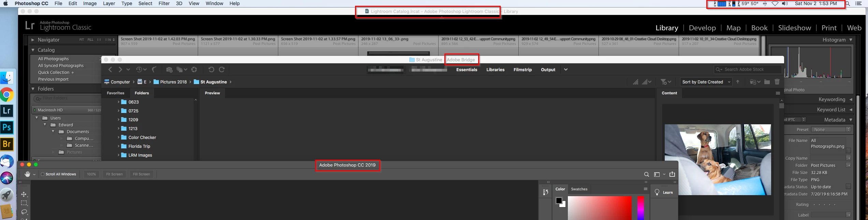Open the Metadata Preset None dropdown
The height and width of the screenshot is (220, 868).
[831, 129]
